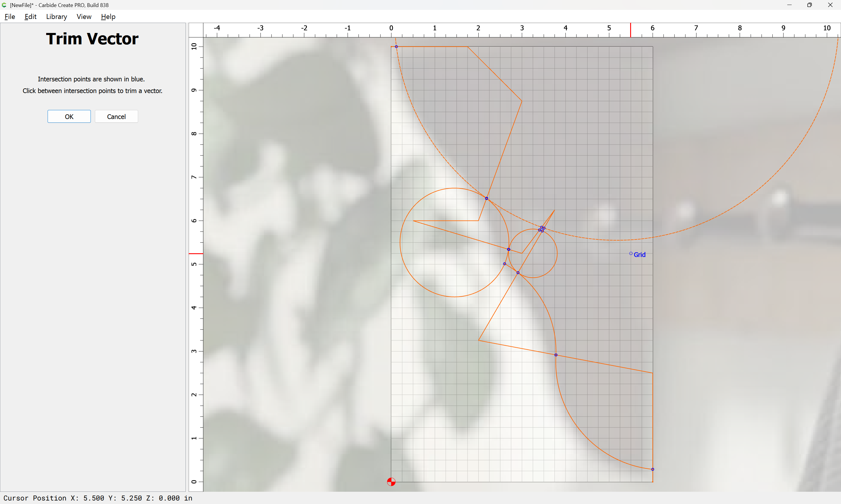Open the Help menu
The height and width of the screenshot is (504, 841).
108,17
